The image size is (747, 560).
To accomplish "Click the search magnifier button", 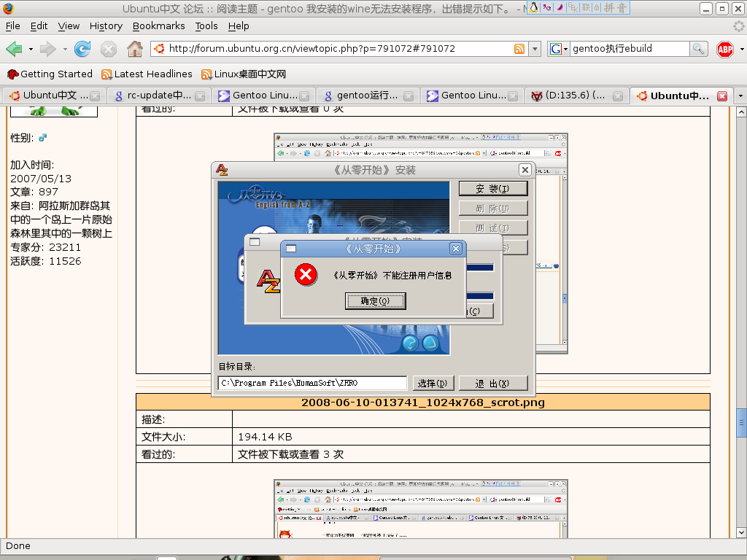I will click(698, 49).
